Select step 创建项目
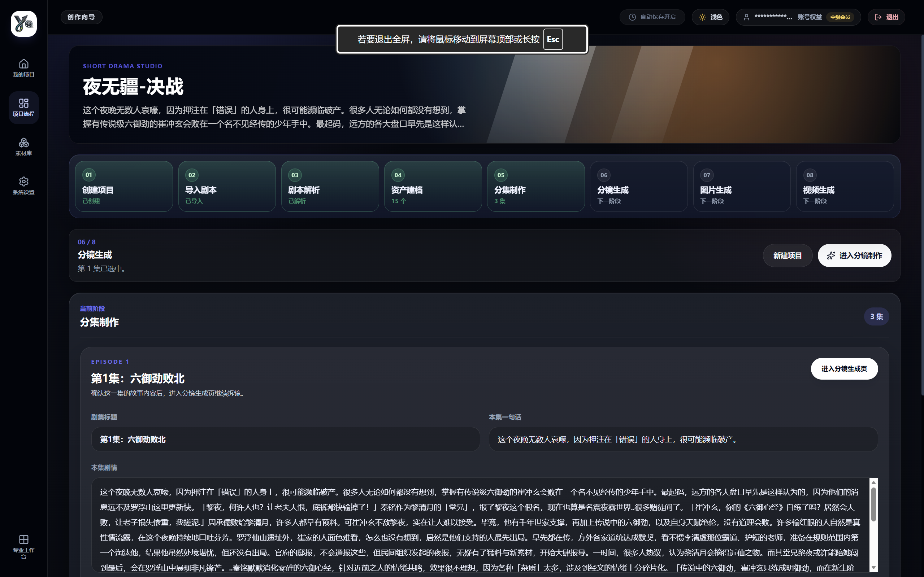The height and width of the screenshot is (577, 924). click(124, 186)
